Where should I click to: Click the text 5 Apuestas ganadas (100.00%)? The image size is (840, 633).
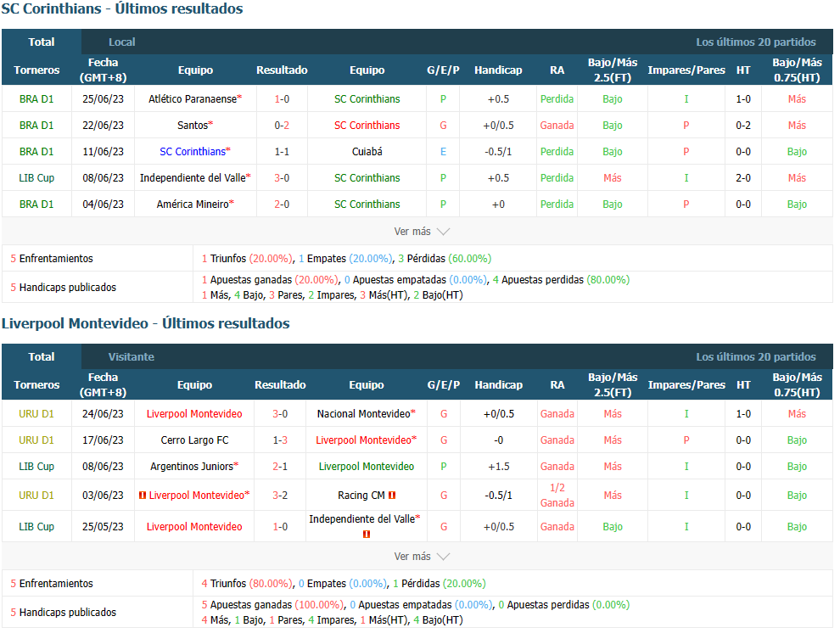tap(272, 605)
